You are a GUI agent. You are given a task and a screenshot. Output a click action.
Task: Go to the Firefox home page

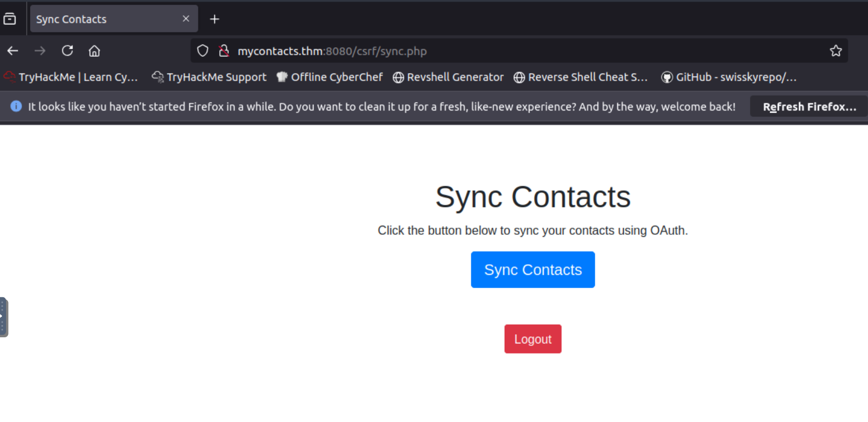[94, 51]
